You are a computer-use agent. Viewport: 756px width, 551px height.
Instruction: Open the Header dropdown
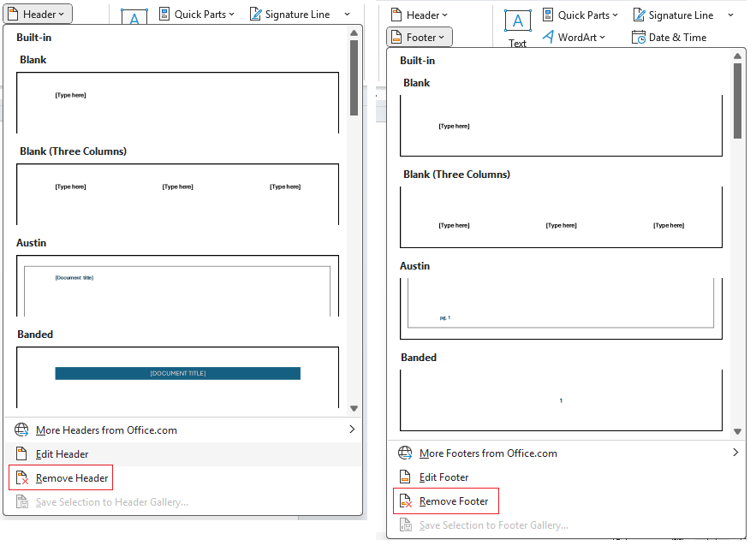pyautogui.click(x=37, y=13)
